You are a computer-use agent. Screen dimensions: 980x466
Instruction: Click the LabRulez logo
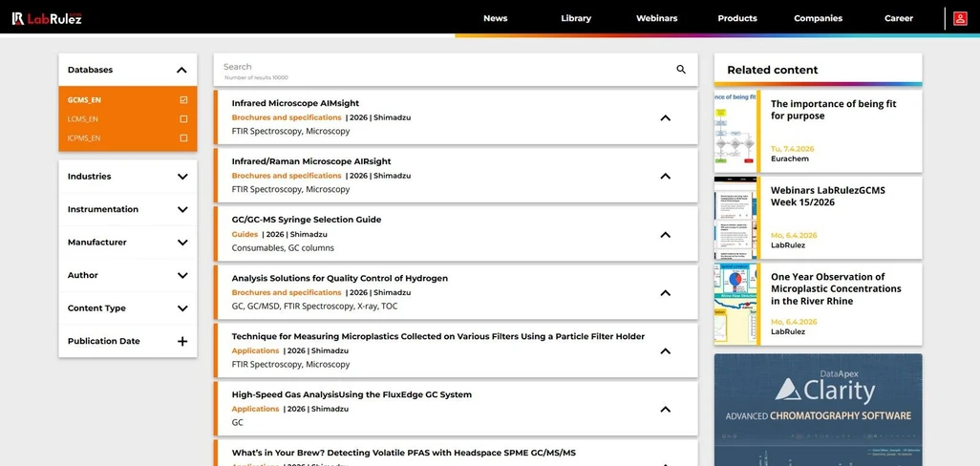(47, 18)
